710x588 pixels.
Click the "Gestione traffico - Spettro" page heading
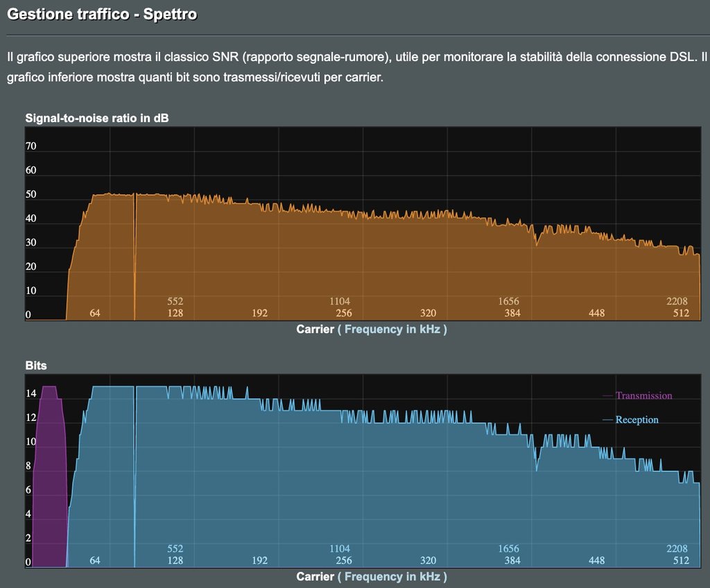(102, 14)
